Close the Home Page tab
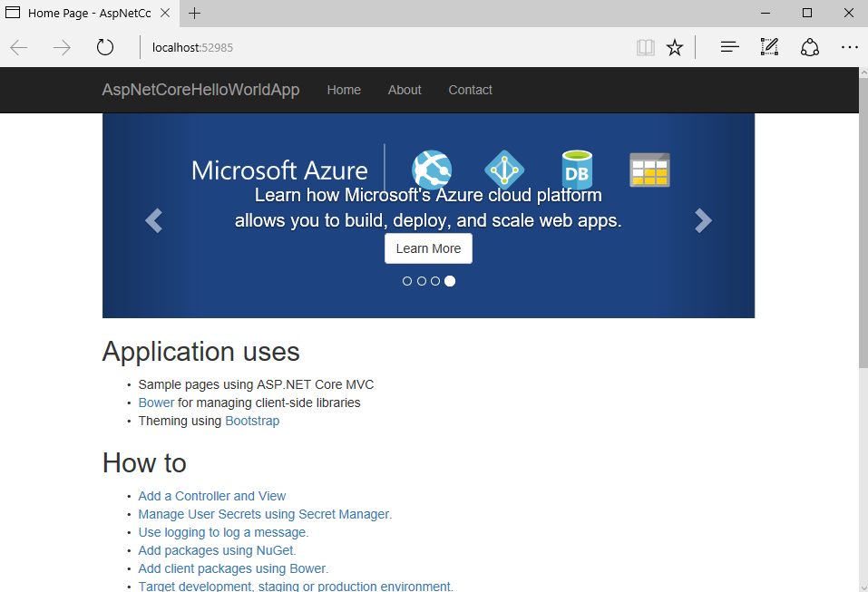Viewport: 868px width, 592px height. tap(165, 13)
